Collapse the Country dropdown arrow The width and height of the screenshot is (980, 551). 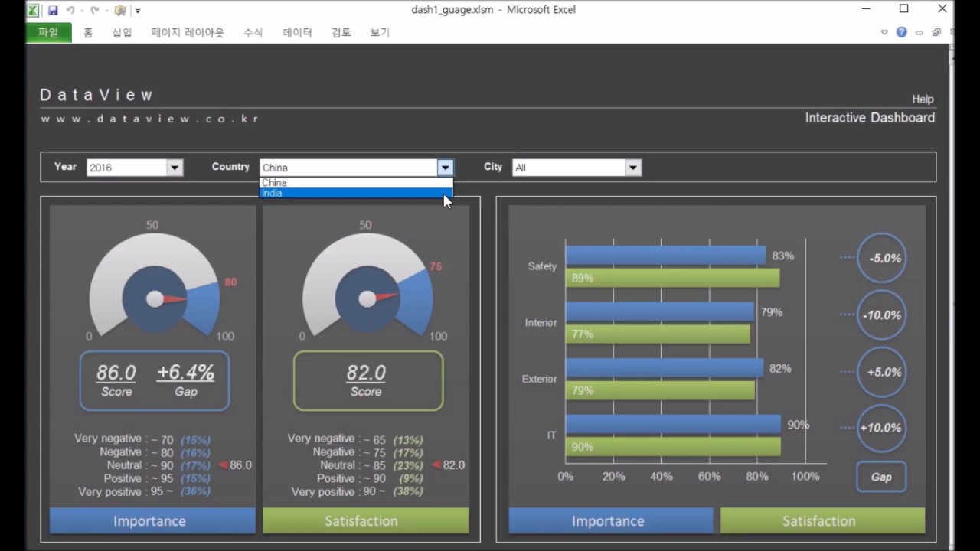(445, 168)
